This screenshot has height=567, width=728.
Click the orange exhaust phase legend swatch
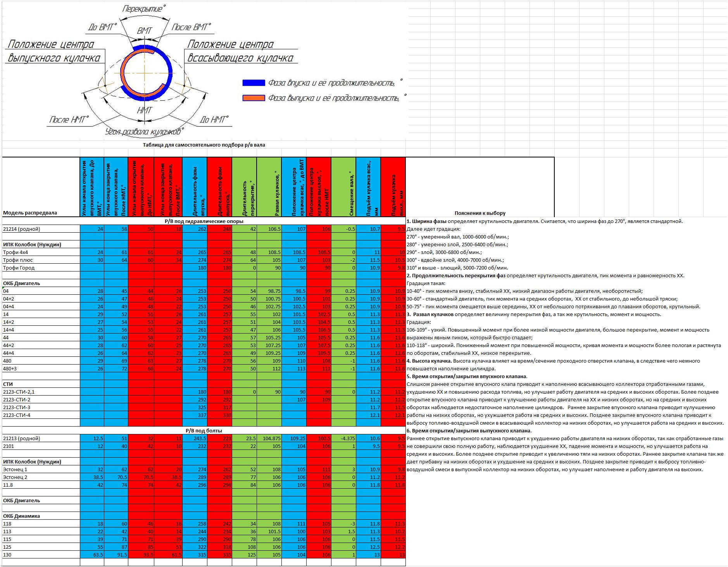[x=254, y=98]
